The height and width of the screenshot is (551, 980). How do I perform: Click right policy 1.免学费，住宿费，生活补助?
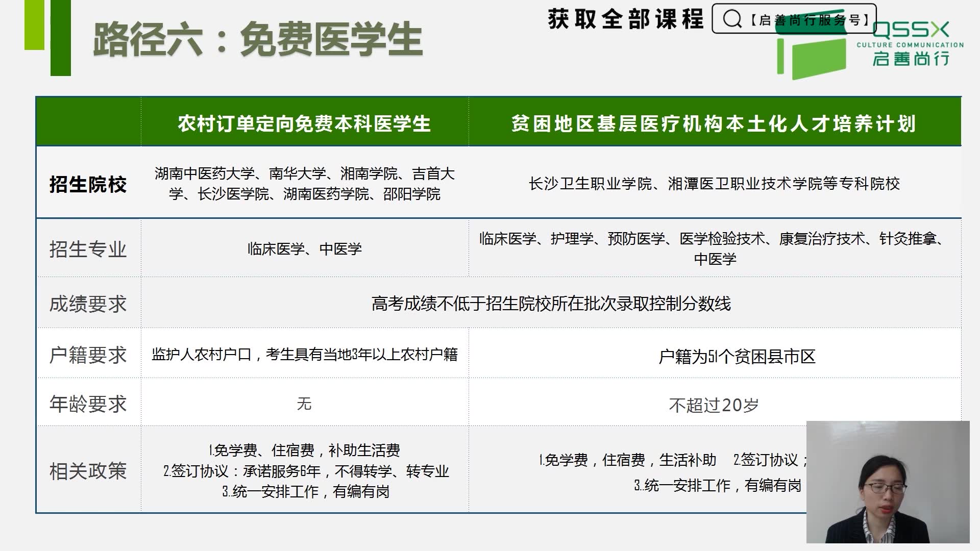(628, 460)
